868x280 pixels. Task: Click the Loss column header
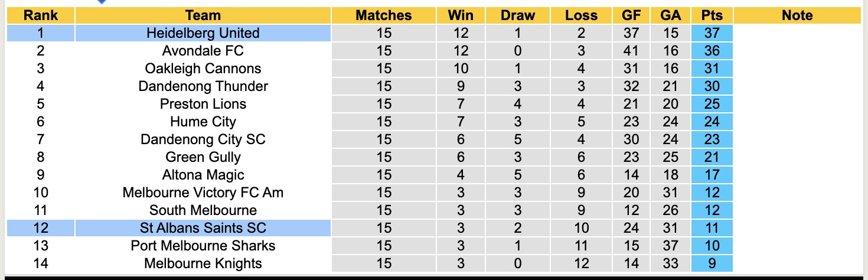(x=581, y=15)
